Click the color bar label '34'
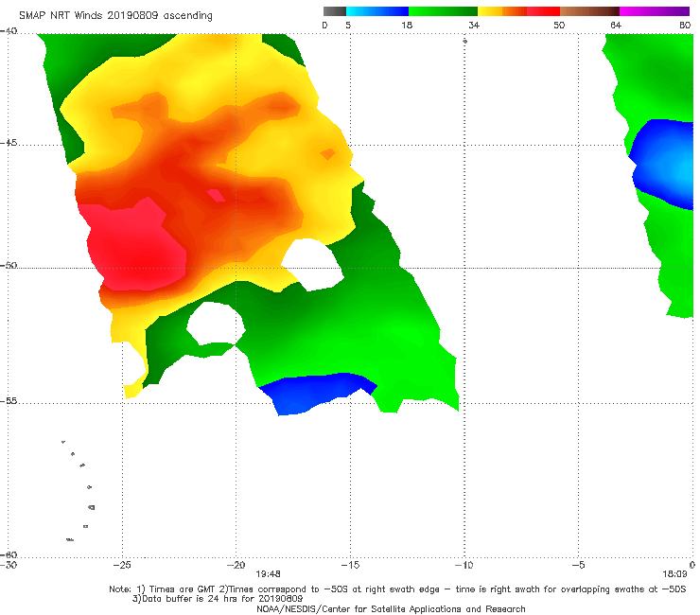Image resolution: width=700 pixels, height=615 pixels. click(x=474, y=25)
